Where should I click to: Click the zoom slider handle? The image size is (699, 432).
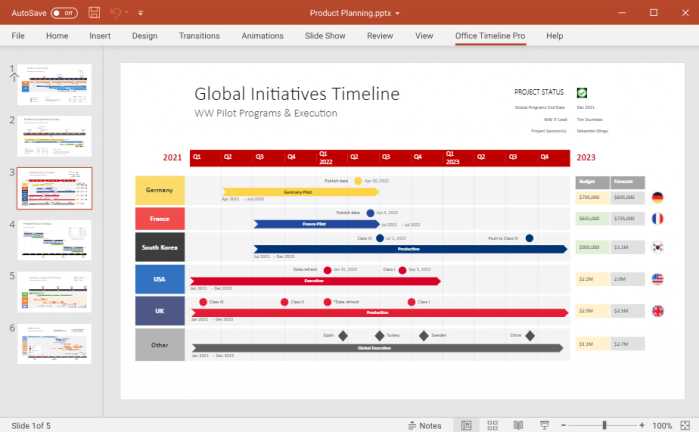[603, 425]
